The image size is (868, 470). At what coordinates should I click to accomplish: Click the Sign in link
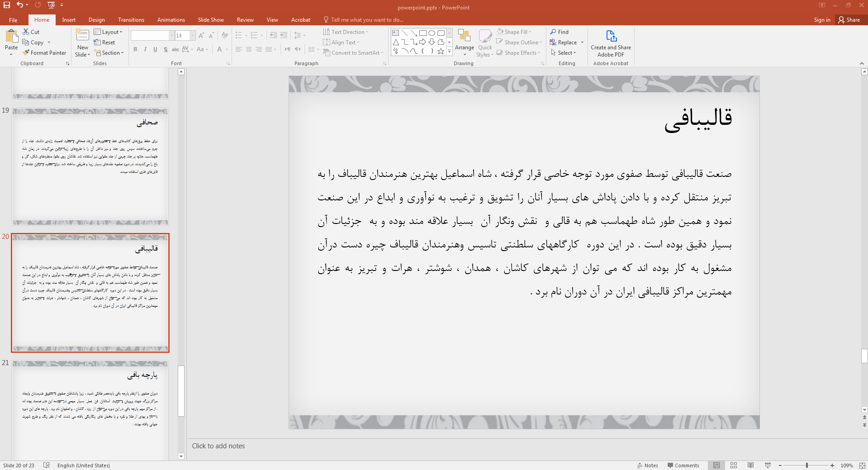[822, 20]
